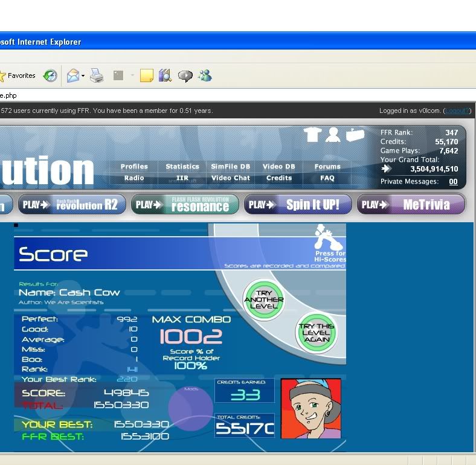Click the t-shirt store icon
Screen dimensions: 476x465
[312, 135]
